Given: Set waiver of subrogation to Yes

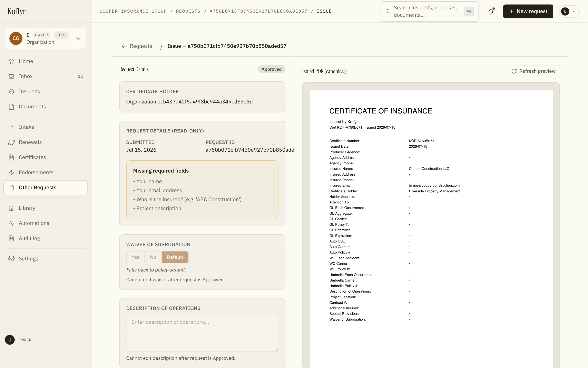Looking at the screenshot, I should (x=135, y=257).
